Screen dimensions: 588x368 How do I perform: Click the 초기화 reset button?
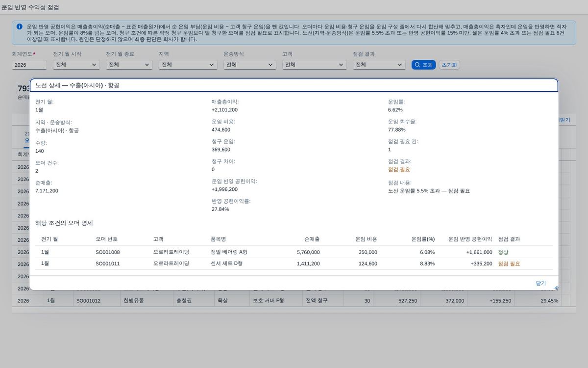(449, 65)
